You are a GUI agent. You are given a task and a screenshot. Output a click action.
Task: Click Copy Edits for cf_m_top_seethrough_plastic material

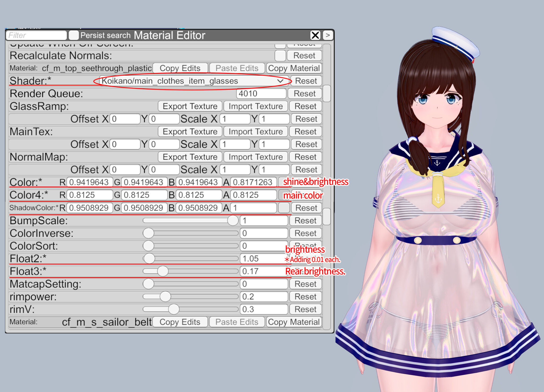[x=180, y=68]
